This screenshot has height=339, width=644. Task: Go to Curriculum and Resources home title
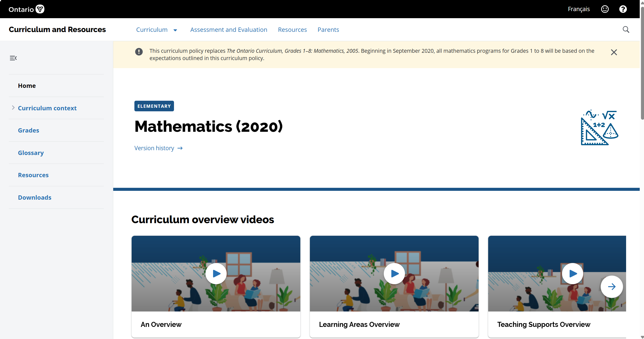[57, 30]
